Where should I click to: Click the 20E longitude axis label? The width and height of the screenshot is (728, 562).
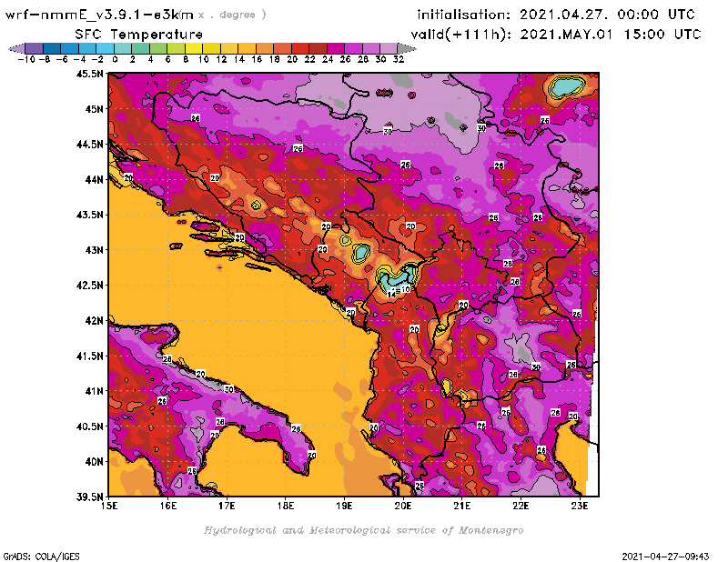403,506
